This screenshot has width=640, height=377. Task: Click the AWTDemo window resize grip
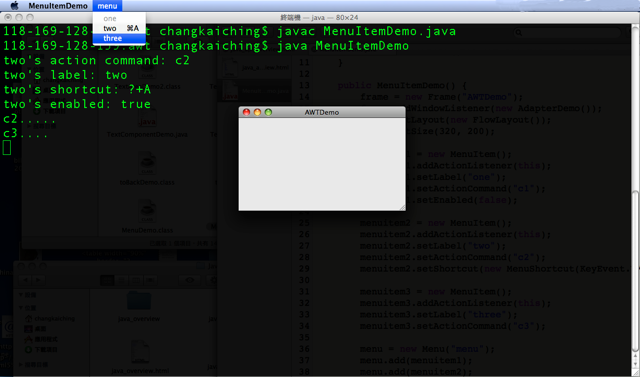click(x=402, y=207)
